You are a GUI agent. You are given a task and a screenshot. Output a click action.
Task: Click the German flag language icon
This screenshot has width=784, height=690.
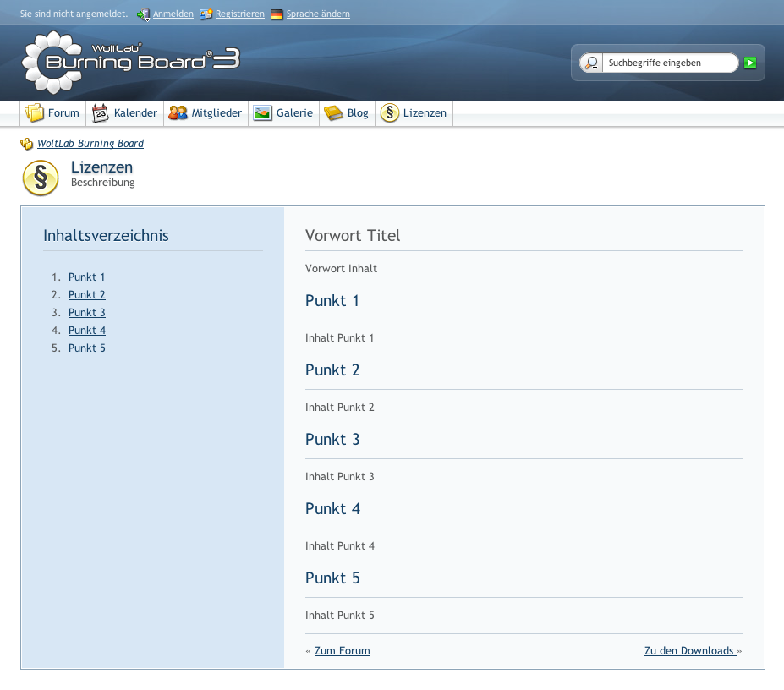(x=277, y=14)
